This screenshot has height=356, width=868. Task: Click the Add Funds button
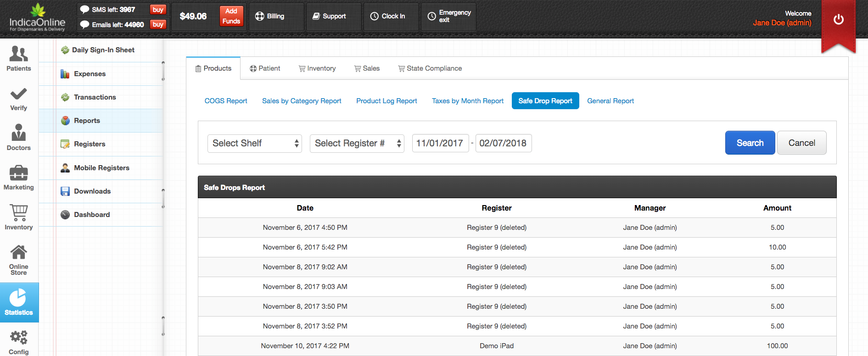[x=231, y=16]
